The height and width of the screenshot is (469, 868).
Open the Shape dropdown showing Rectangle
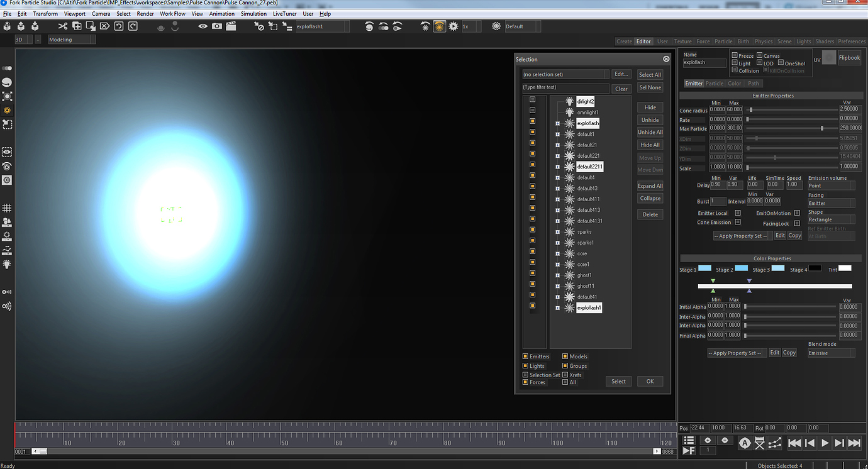tap(831, 219)
